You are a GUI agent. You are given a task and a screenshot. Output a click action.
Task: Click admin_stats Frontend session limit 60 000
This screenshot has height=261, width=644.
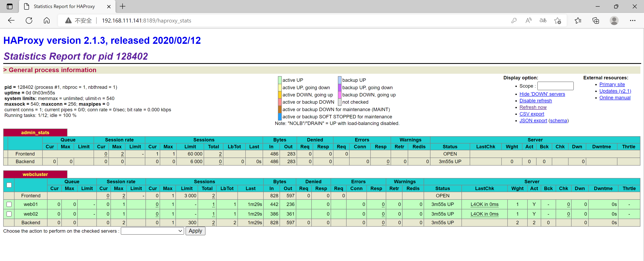pos(195,154)
